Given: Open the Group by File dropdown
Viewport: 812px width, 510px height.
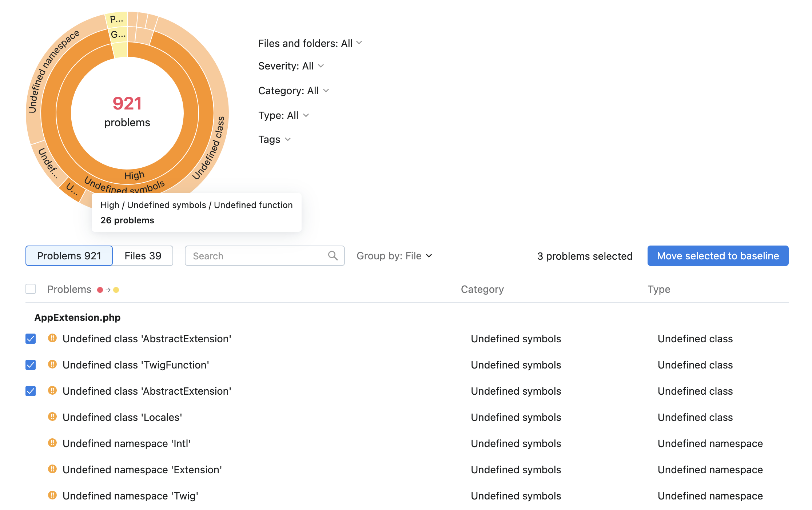Looking at the screenshot, I should pos(394,256).
